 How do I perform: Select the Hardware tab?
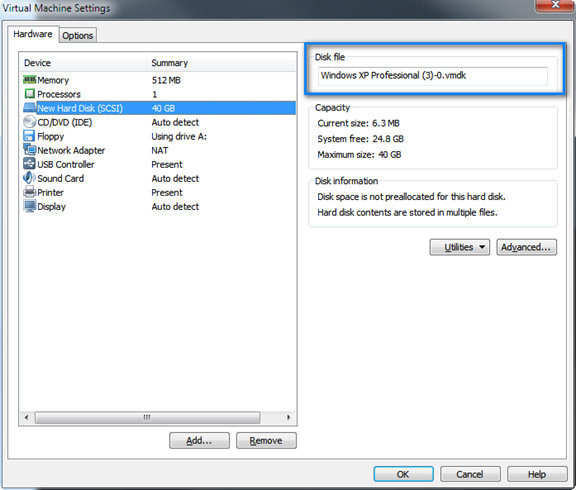tap(33, 34)
